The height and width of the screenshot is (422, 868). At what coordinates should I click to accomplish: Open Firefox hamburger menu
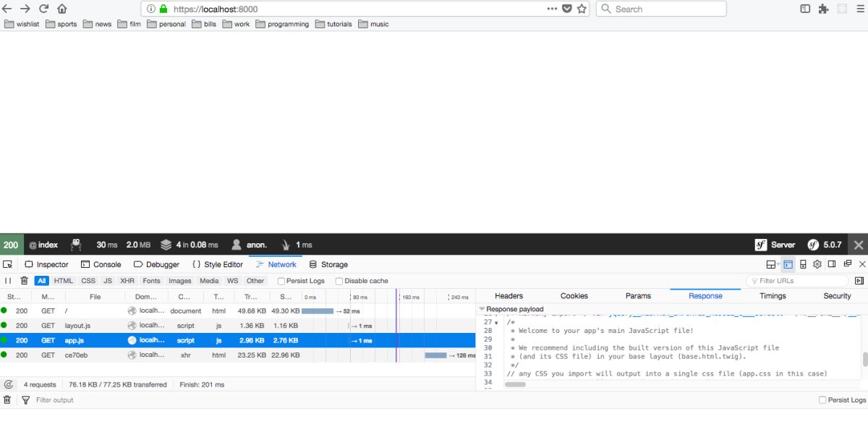(859, 9)
